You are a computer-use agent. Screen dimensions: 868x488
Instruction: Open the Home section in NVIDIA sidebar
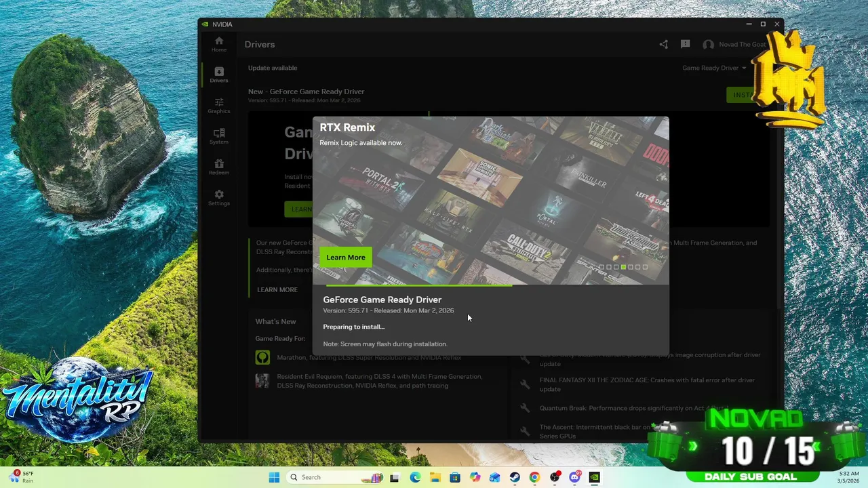click(x=218, y=44)
